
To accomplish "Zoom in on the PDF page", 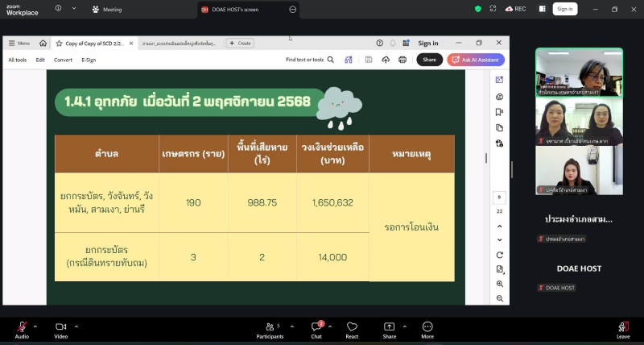I will [500, 284].
